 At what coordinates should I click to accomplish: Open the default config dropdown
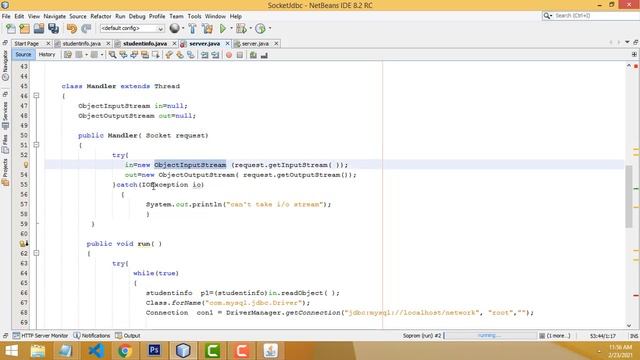click(x=132, y=28)
